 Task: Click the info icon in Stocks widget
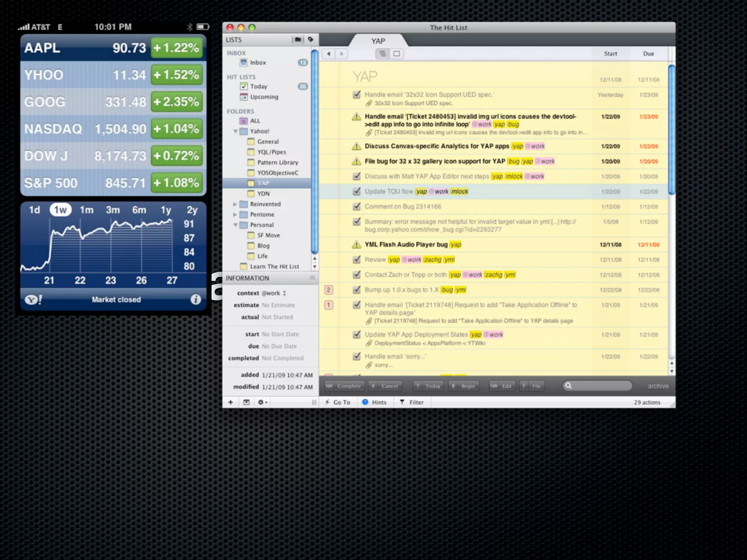point(196,299)
